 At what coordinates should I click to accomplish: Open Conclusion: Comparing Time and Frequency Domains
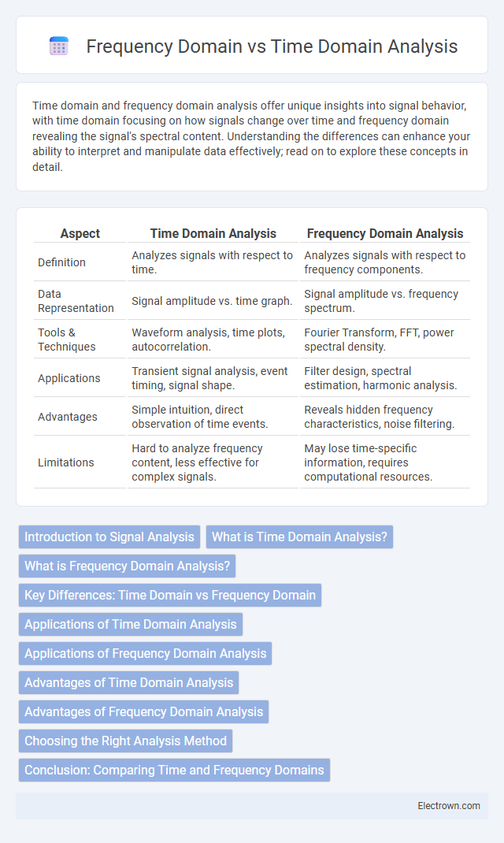pos(174,770)
